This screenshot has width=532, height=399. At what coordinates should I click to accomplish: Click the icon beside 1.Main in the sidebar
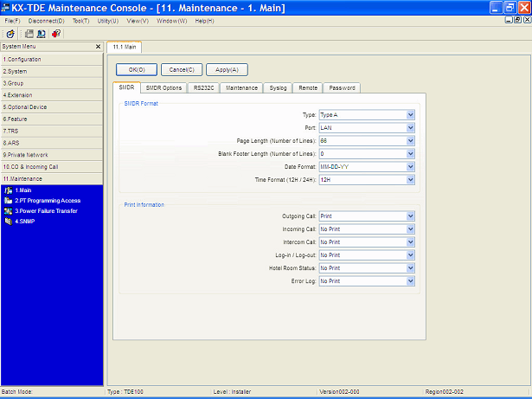pos(8,190)
